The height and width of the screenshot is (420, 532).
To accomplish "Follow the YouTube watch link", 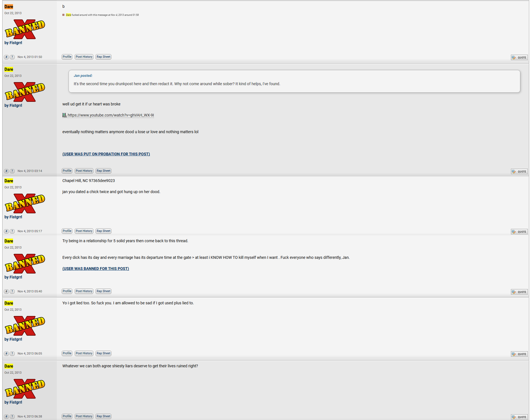I will pos(111,115).
